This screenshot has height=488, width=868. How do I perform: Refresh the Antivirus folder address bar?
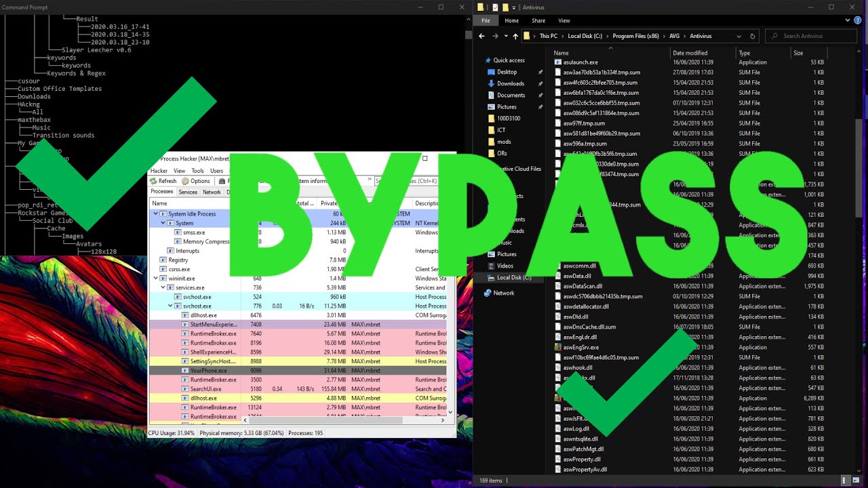click(753, 36)
